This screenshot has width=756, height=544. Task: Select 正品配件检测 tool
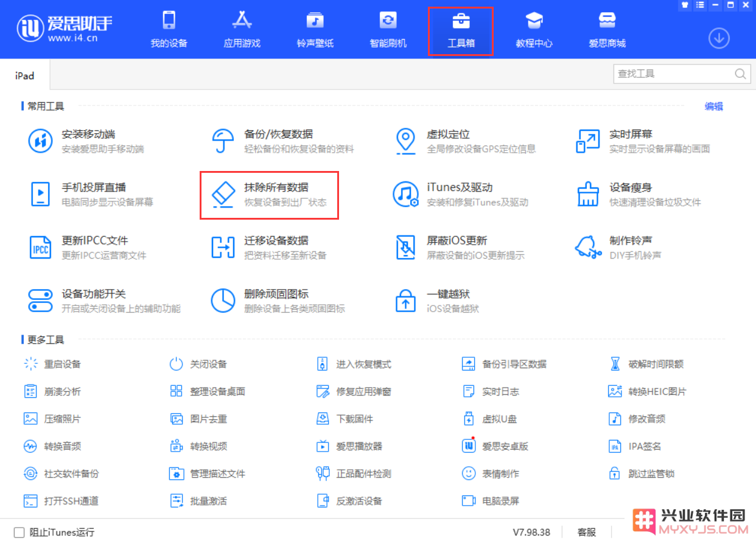point(354,473)
